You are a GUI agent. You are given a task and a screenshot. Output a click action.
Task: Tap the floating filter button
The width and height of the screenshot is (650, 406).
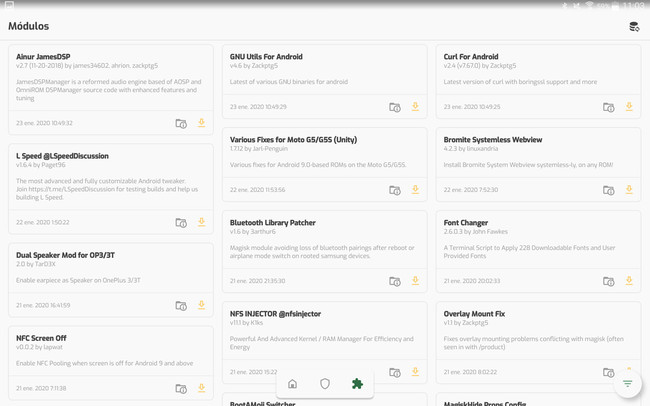coord(628,384)
